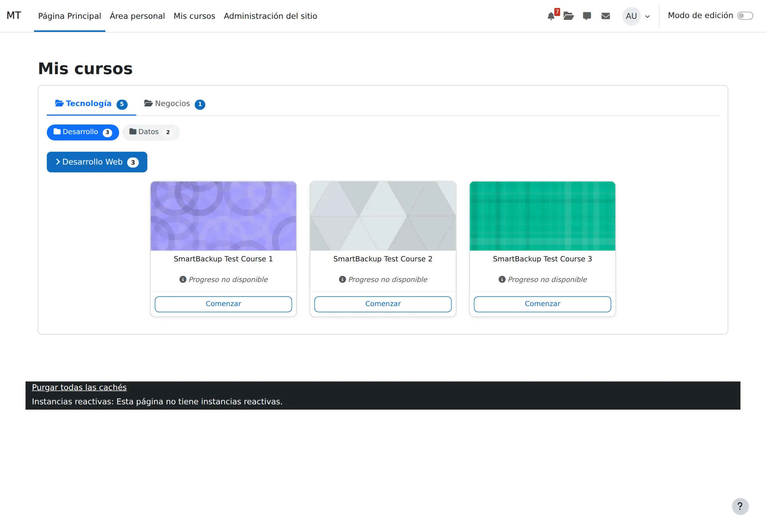Click the AU user avatar
Screen dimensions: 766x532
631,16
